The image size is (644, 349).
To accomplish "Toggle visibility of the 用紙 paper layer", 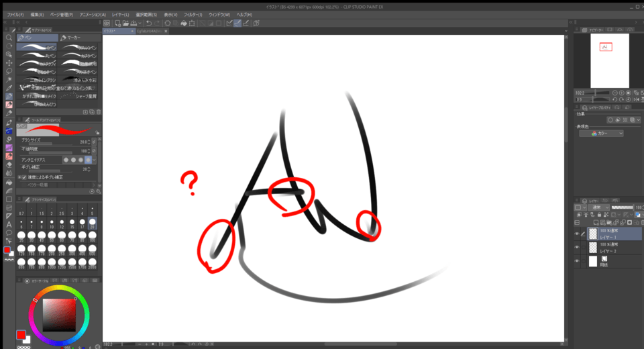I will [x=577, y=261].
